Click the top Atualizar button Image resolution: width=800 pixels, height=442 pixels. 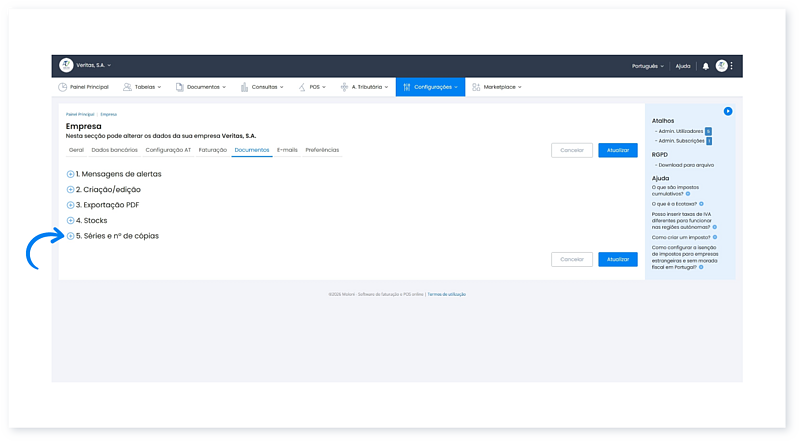click(x=617, y=150)
